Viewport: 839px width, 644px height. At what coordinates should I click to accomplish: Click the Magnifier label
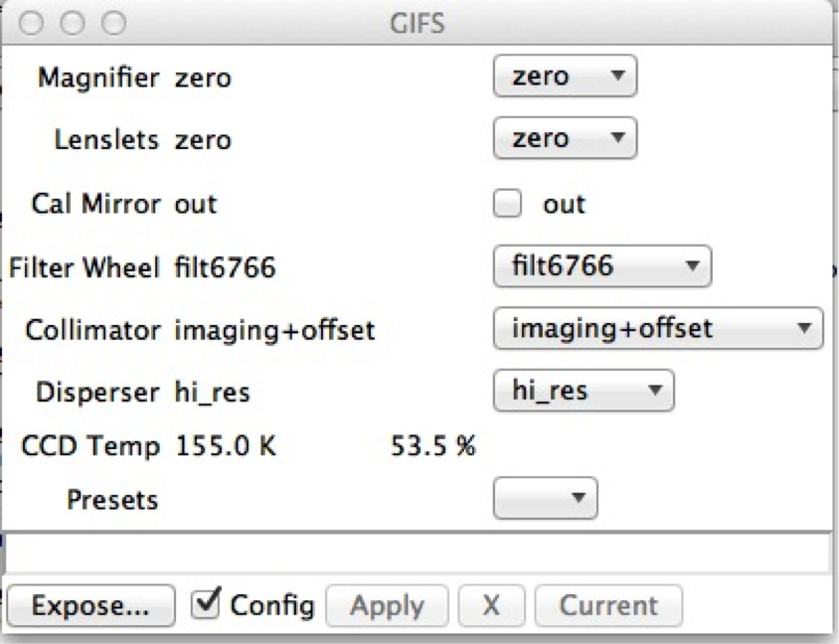pos(96,78)
